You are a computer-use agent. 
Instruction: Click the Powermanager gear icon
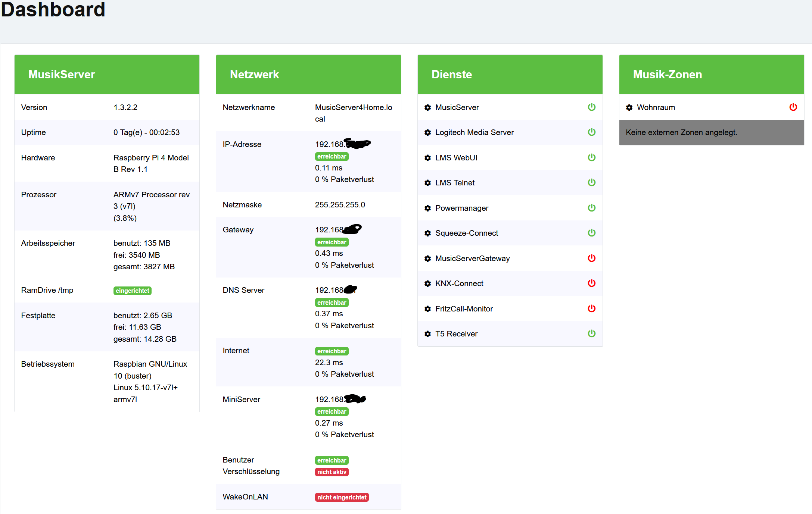427,208
